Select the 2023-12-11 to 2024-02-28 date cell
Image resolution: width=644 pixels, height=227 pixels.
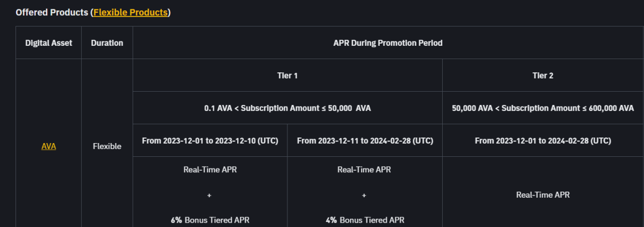pos(365,141)
